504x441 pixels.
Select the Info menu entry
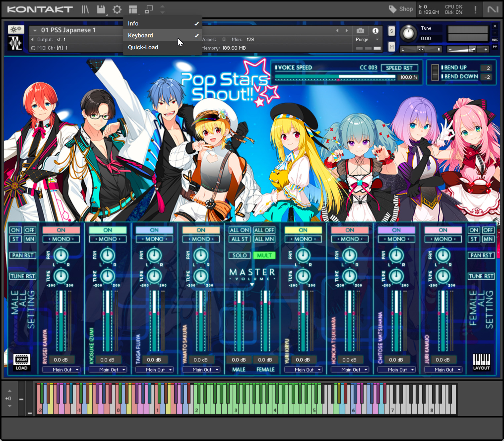(162, 23)
